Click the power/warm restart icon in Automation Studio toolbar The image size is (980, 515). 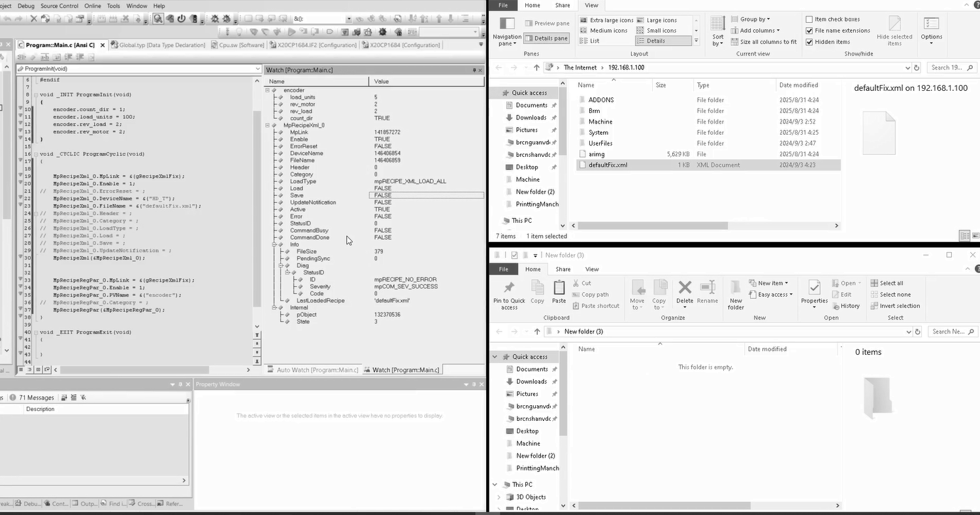[x=181, y=19]
